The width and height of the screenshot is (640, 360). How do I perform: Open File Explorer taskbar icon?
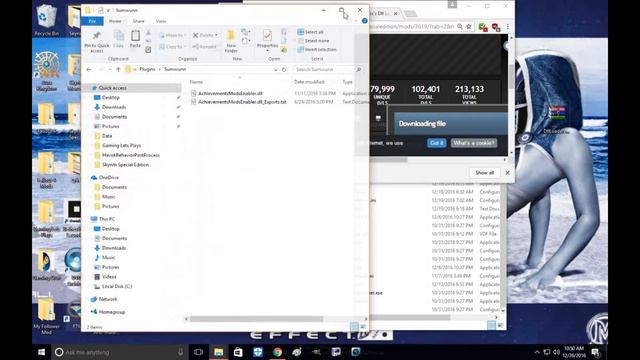(218, 352)
